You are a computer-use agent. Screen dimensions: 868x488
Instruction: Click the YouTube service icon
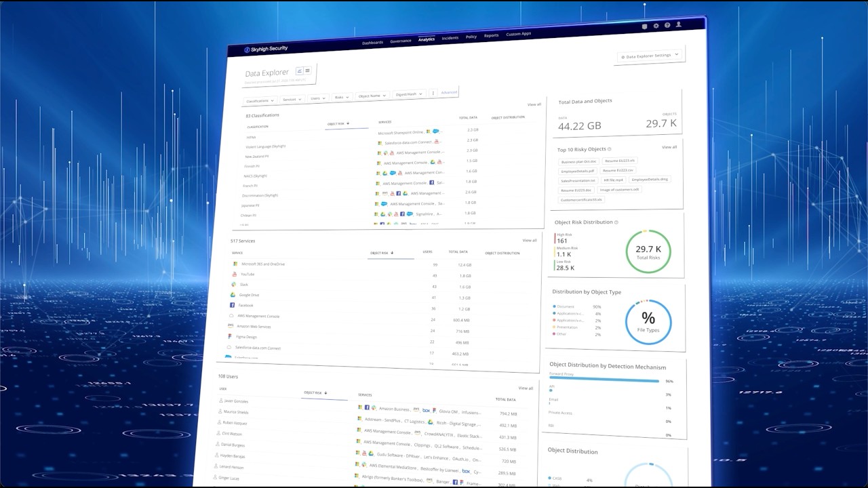[235, 274]
